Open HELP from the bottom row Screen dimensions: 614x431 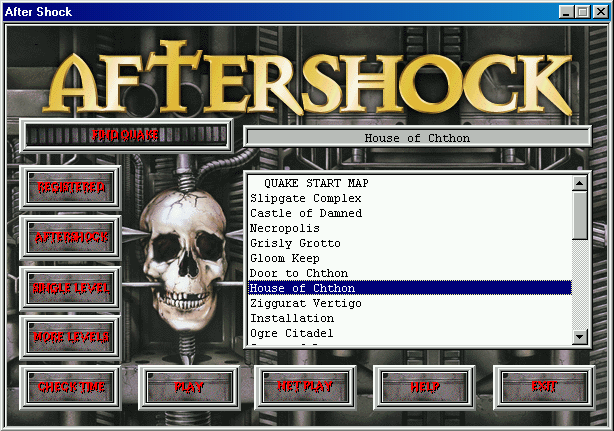tap(425, 387)
